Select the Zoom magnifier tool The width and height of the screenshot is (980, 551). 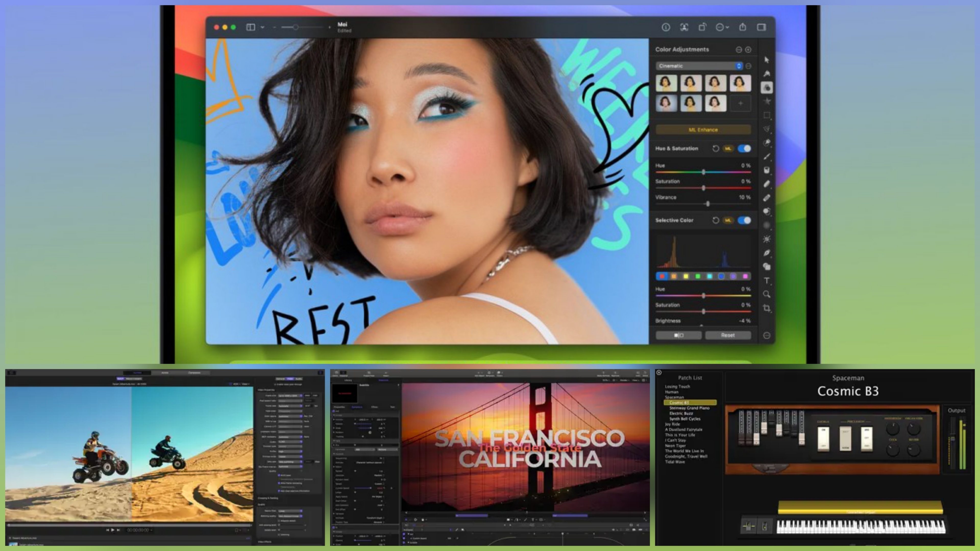(766, 294)
